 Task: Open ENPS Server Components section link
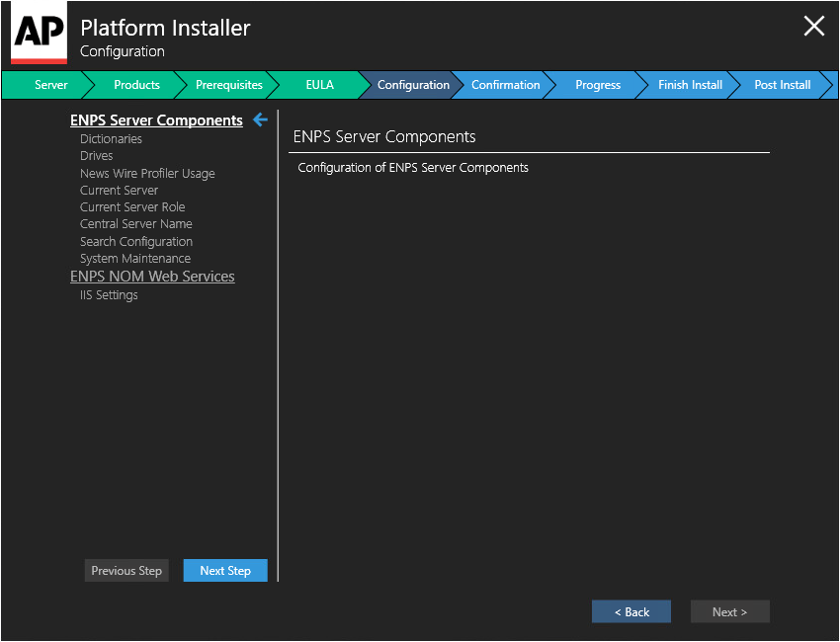tap(156, 120)
